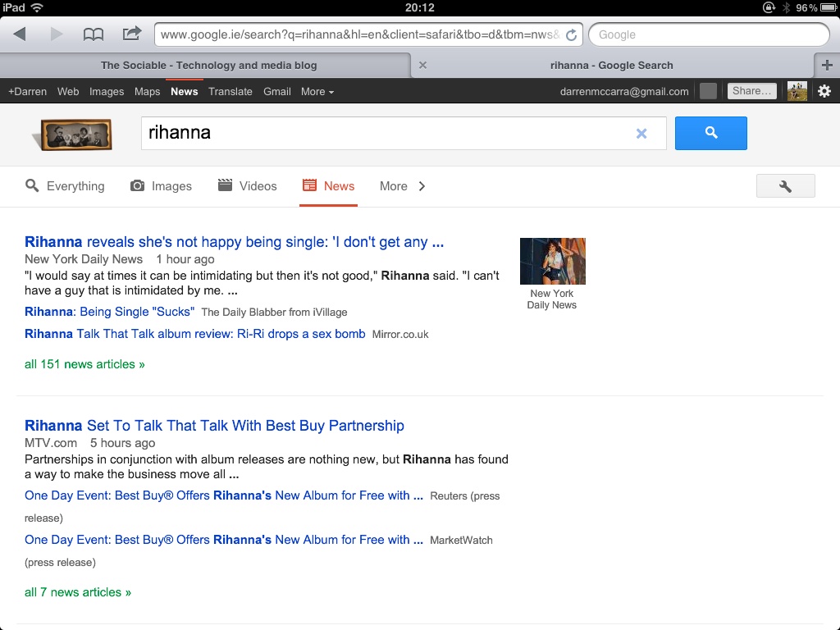Switch to The Sociable blog tab
The image size is (840, 630).
(x=208, y=66)
